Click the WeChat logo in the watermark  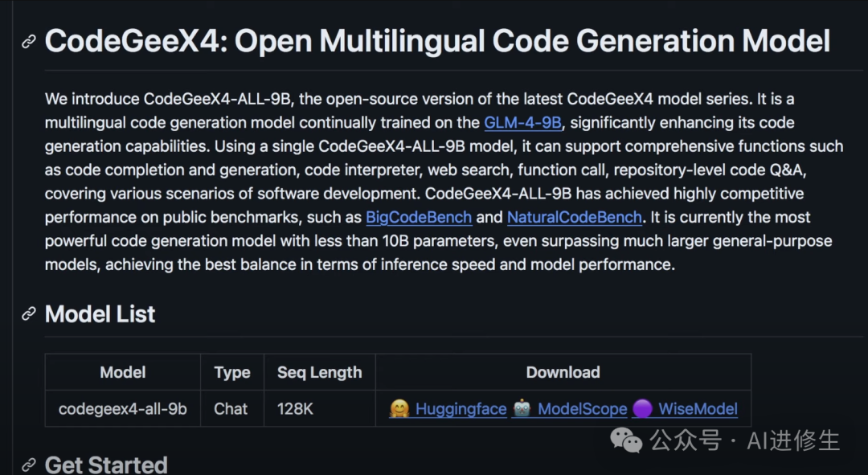pyautogui.click(x=627, y=440)
